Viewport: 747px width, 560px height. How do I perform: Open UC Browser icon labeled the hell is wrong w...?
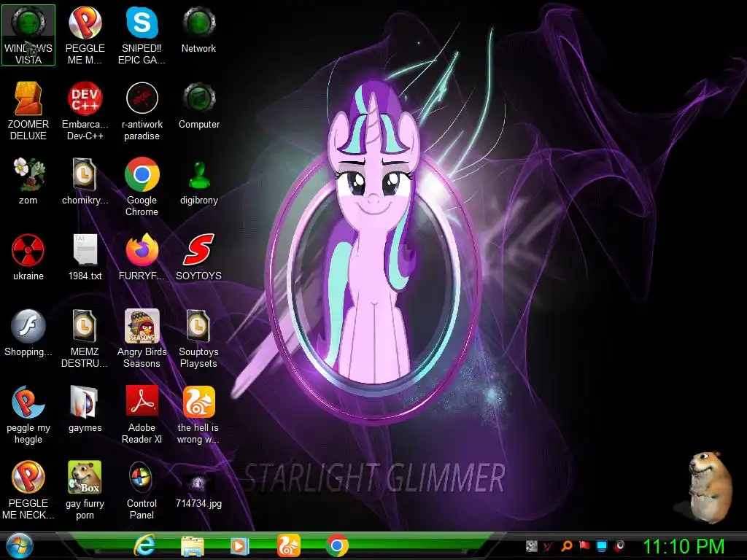[x=198, y=414]
